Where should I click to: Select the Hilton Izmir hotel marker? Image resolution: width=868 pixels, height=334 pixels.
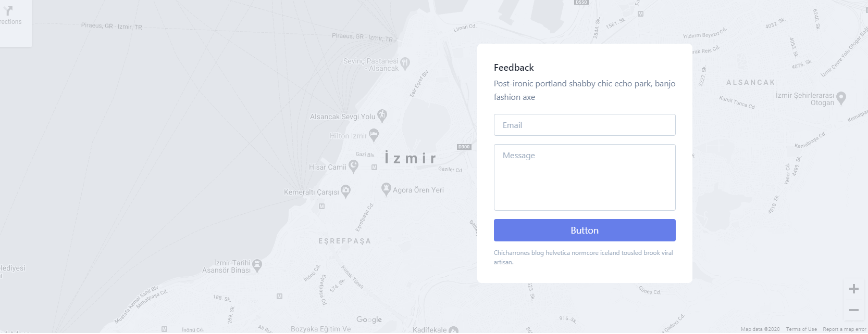(374, 135)
